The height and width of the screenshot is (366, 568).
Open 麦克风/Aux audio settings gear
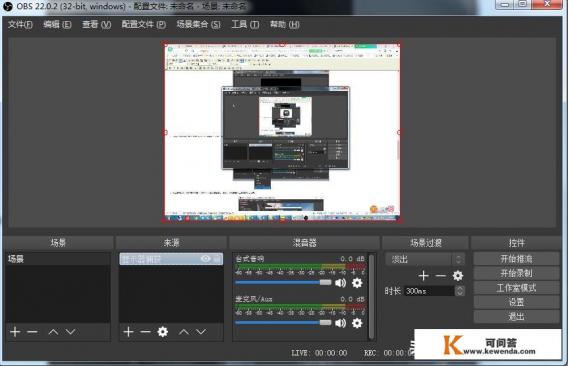click(357, 323)
